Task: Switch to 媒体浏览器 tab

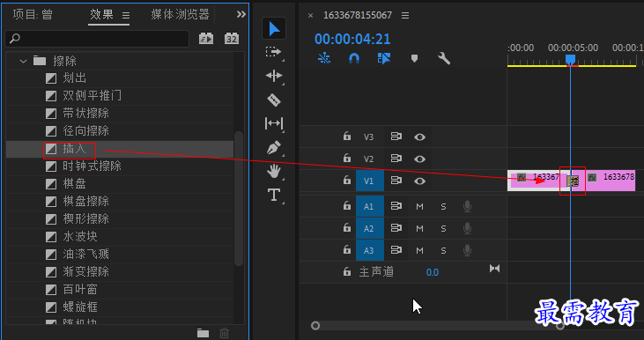Action: 180,15
